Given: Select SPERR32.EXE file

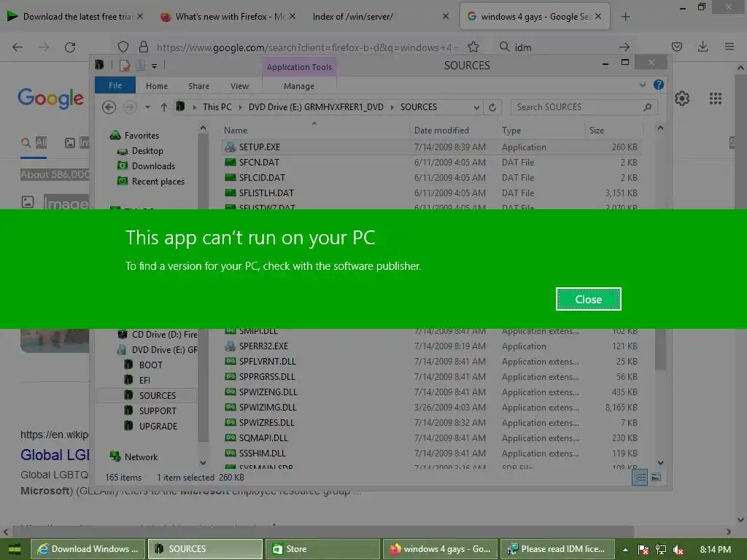Looking at the screenshot, I should pos(430,346).
